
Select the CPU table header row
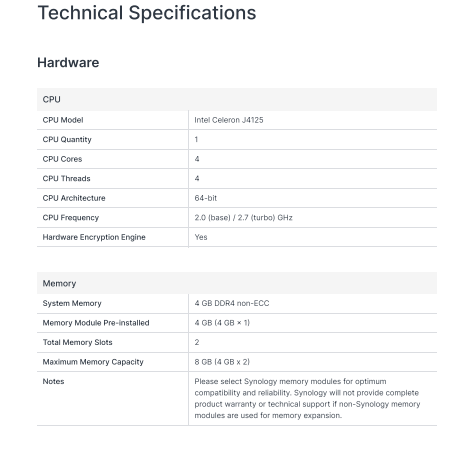point(237,99)
